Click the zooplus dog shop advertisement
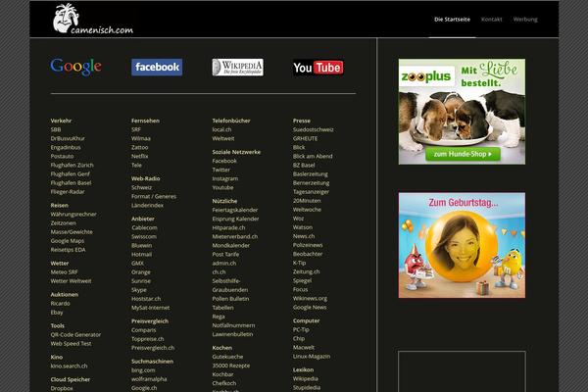588x392 pixels. point(462,112)
